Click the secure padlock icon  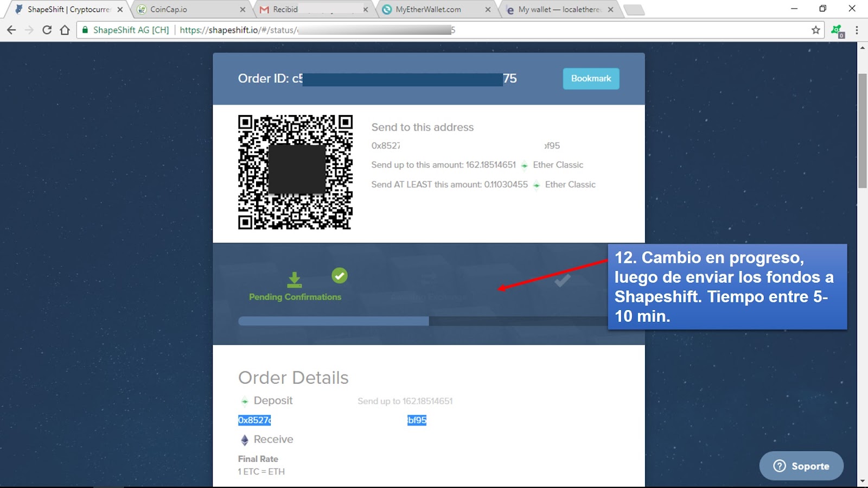point(85,30)
